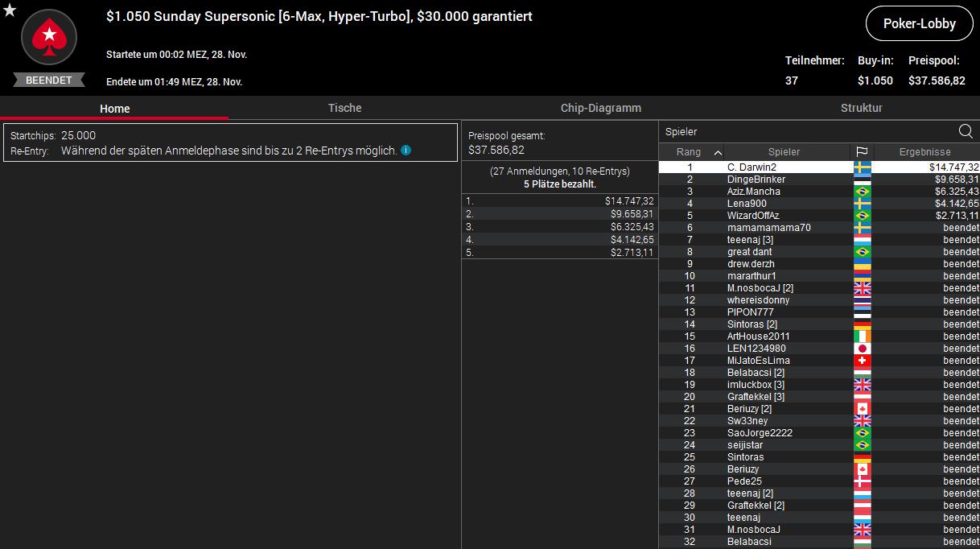
Task: Click the flag column header icon
Action: (862, 152)
